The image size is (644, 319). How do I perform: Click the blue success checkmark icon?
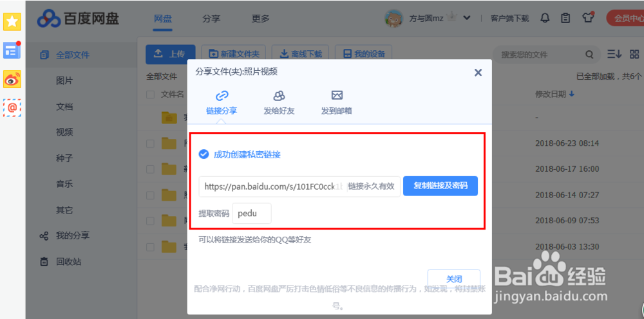tap(204, 154)
